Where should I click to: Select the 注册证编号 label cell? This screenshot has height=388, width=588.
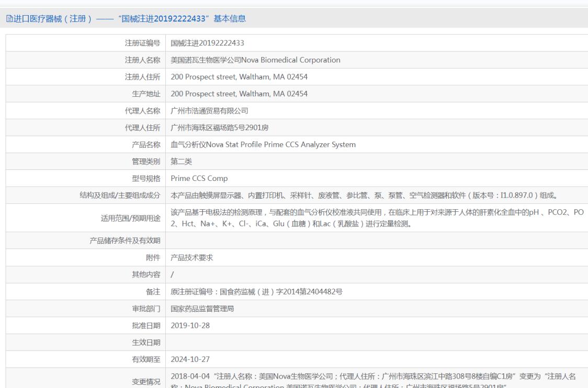(142, 43)
